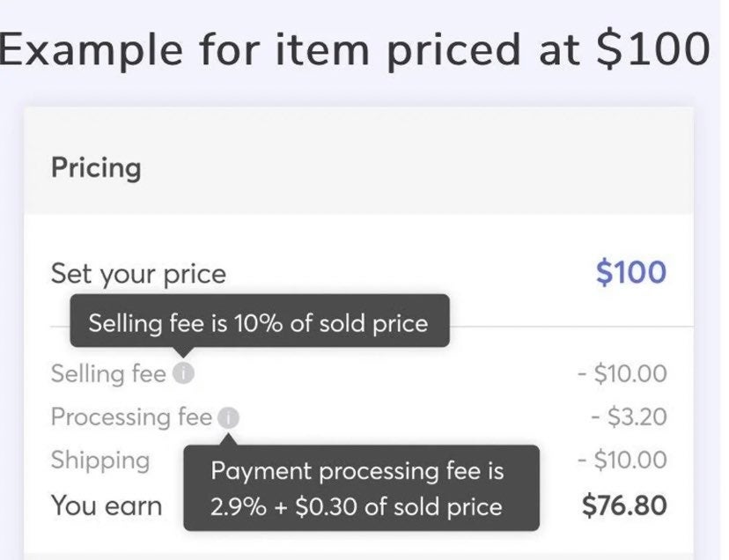This screenshot has height=560, width=729.
Task: Click the Example for item priced heading
Action: [x=354, y=50]
